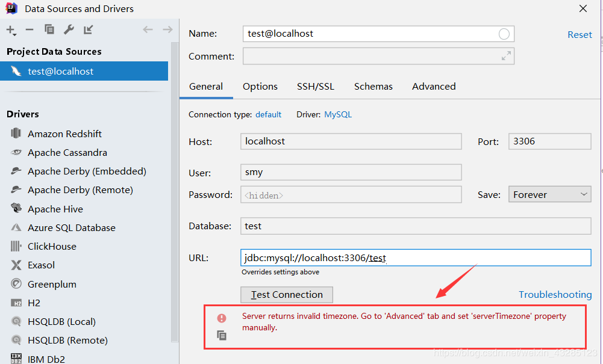The width and height of the screenshot is (603, 364).
Task: Click the Reset link
Action: [580, 34]
